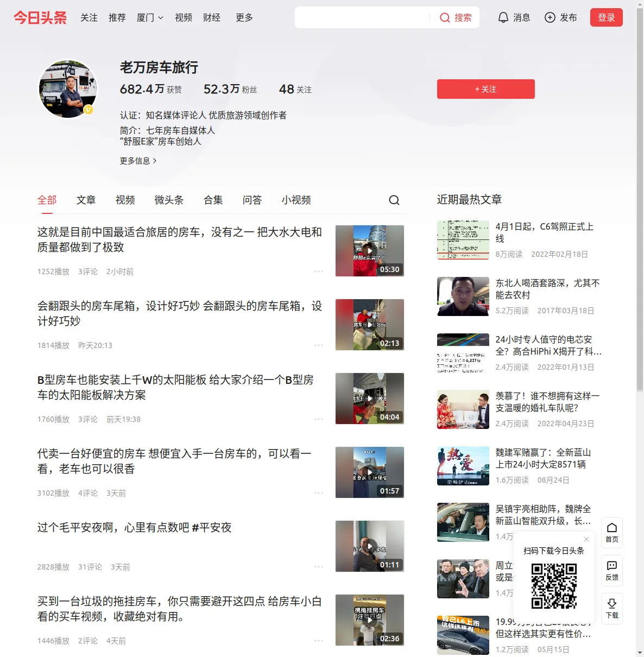This screenshot has height=657, width=644.
Task: Open the 更多 navigation menu
Action: click(x=244, y=17)
